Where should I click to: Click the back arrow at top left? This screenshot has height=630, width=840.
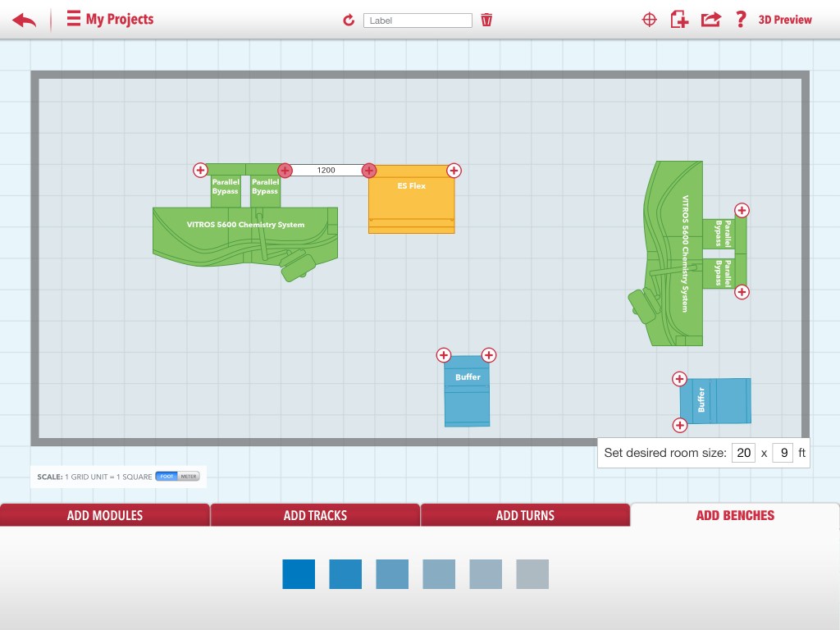pyautogui.click(x=24, y=20)
